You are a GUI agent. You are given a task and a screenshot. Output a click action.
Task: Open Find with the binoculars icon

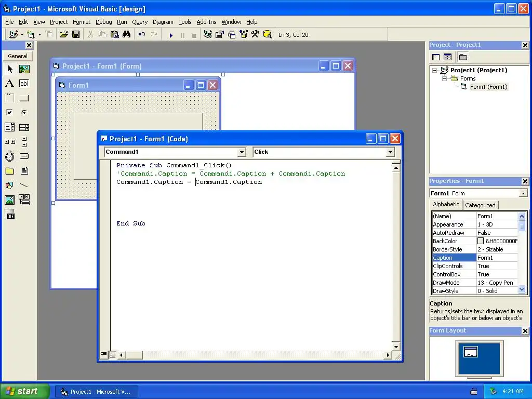pos(127,34)
